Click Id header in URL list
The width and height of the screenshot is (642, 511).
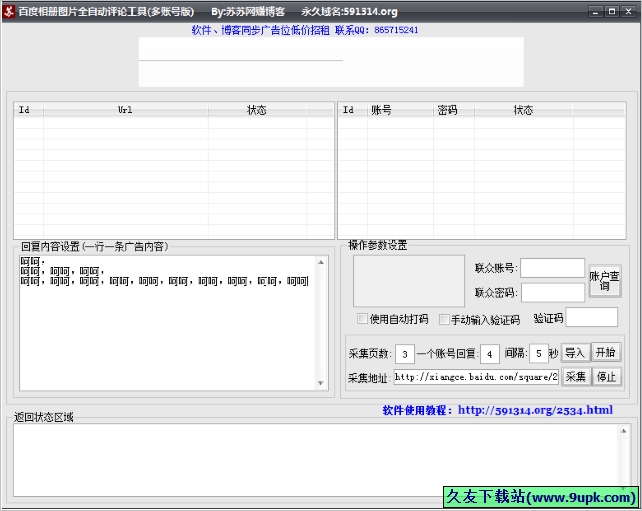[29, 110]
